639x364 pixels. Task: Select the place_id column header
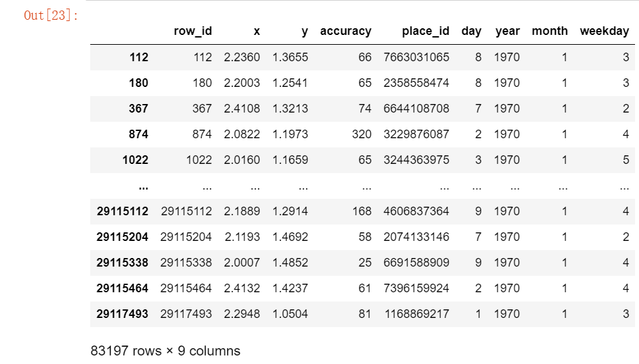tap(426, 32)
